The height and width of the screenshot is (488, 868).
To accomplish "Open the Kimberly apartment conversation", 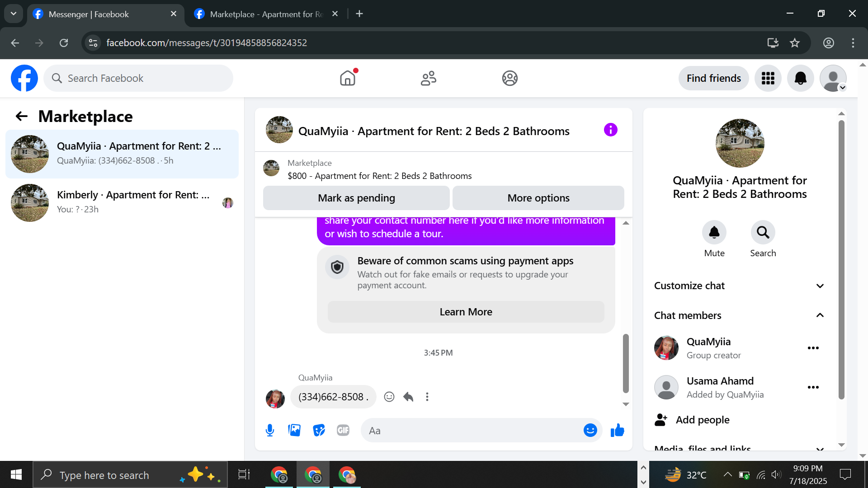I will [122, 203].
